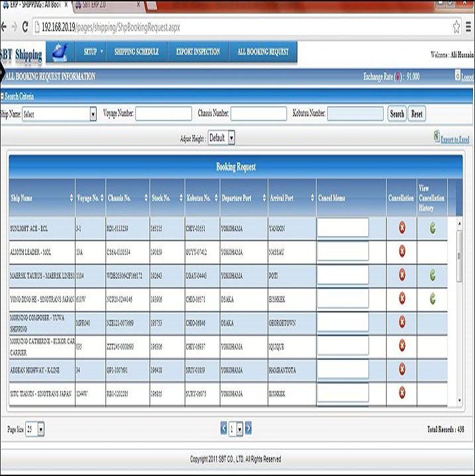
Task: Open the Page Size dropdown
Action: [40, 429]
